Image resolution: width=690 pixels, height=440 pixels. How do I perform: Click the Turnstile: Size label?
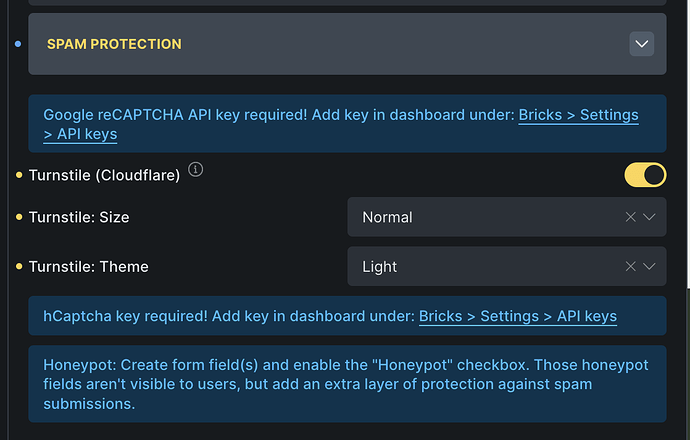coord(79,217)
